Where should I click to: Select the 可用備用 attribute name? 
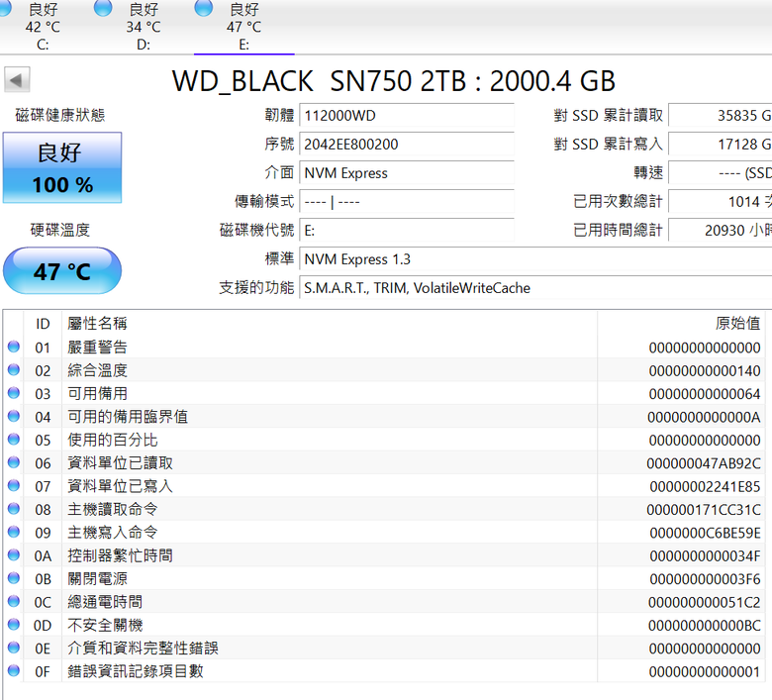click(x=97, y=394)
